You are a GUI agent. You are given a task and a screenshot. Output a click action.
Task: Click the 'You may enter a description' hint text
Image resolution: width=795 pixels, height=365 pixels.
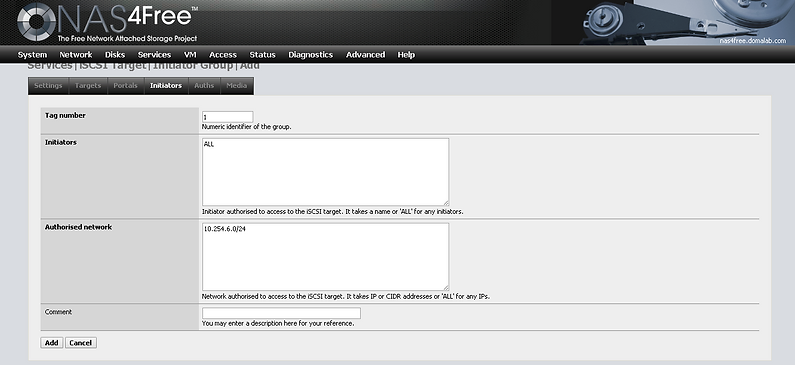[278, 323]
